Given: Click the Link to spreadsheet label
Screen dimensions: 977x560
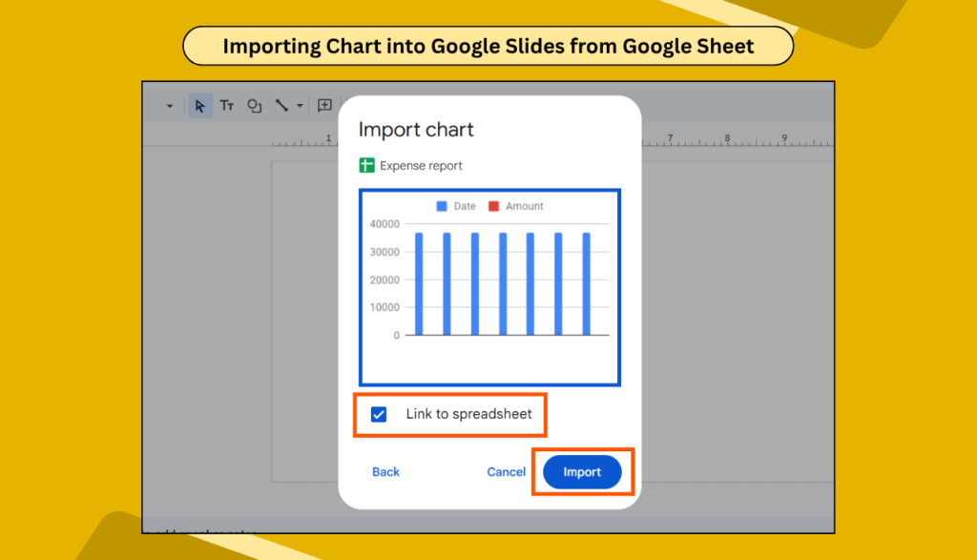Looking at the screenshot, I should coord(468,414).
